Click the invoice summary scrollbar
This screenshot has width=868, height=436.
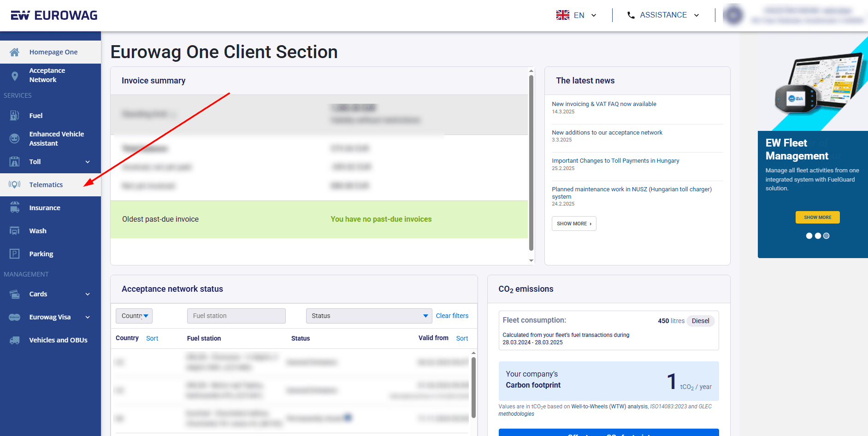[531, 163]
